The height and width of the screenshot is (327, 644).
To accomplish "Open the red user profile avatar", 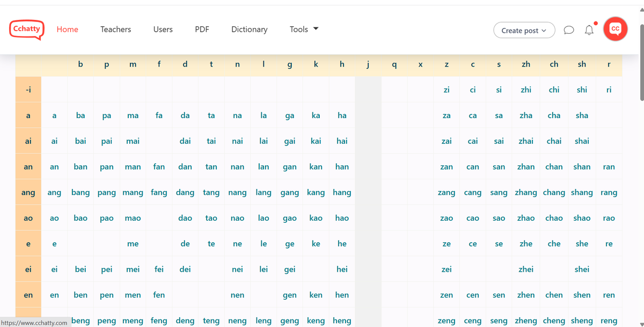I will point(616,29).
